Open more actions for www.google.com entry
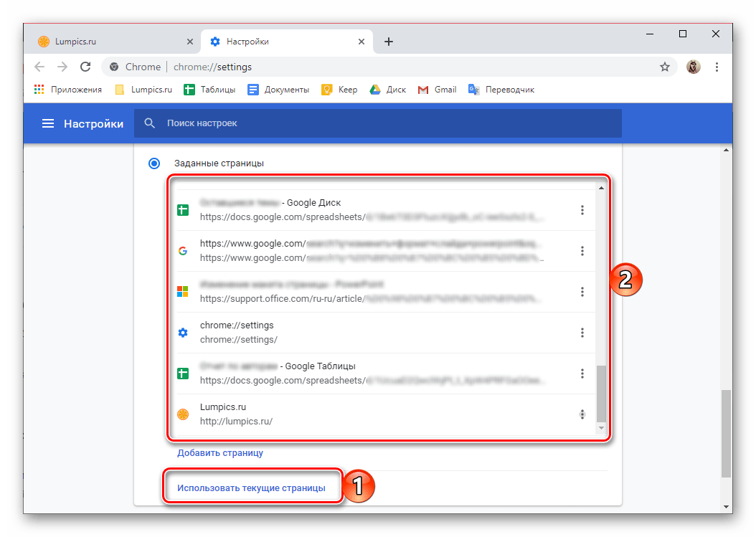The width and height of the screenshot is (756, 537). 582,251
